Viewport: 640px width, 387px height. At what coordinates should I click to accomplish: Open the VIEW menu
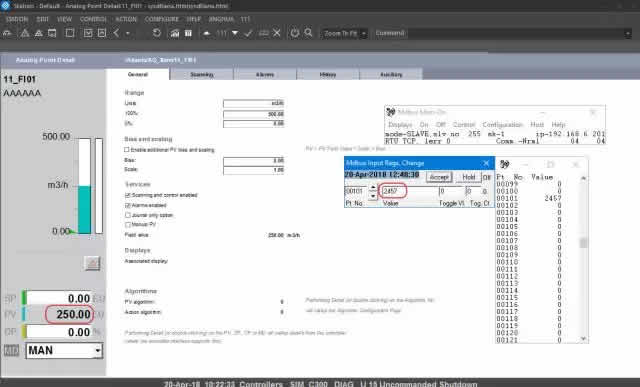pyautogui.click(x=64, y=19)
